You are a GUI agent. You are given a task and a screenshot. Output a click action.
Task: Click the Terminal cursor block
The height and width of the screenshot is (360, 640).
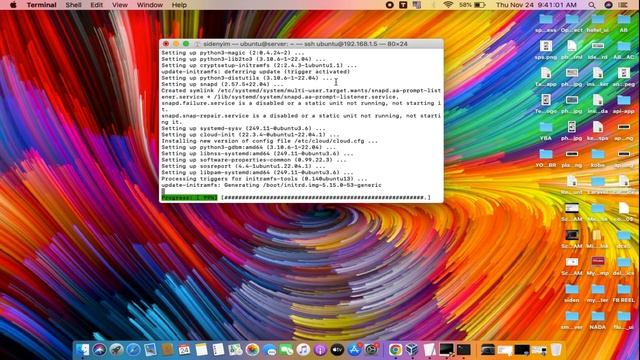pyautogui.click(x=163, y=191)
